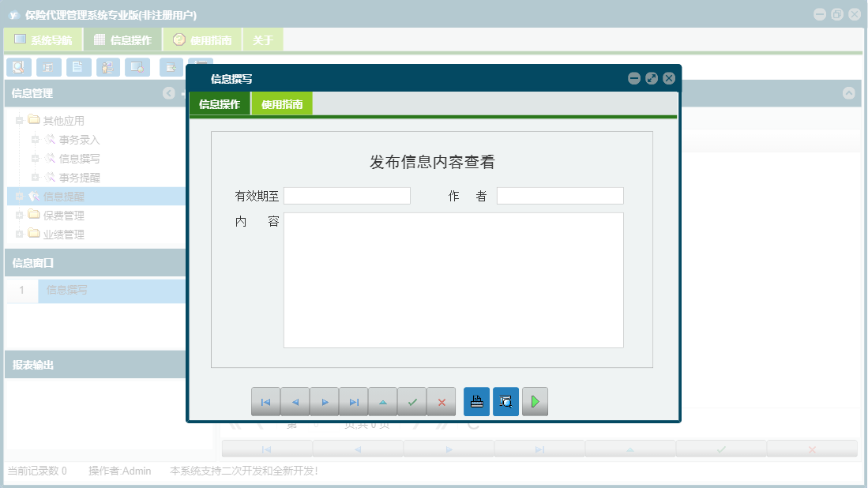This screenshot has width=868, height=488.
Task: Click the add record icon in the main toolbar
Action: [x=171, y=67]
